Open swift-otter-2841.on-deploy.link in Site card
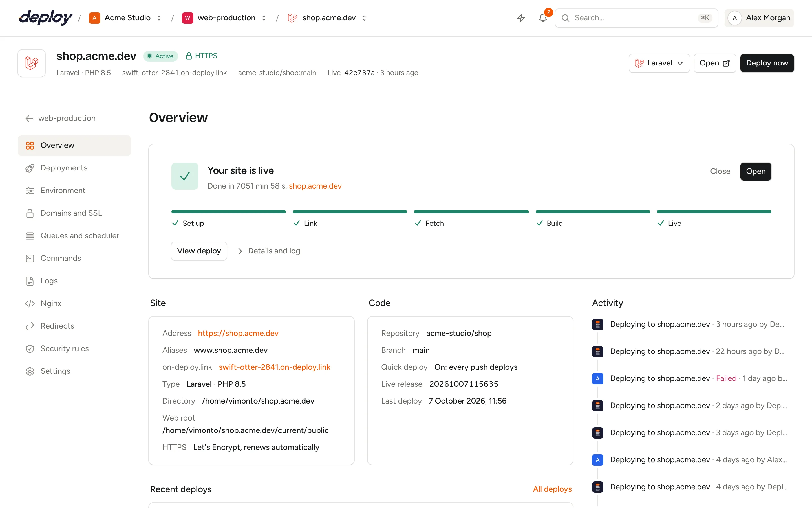Viewport: 812px width, 508px height. coord(274,367)
